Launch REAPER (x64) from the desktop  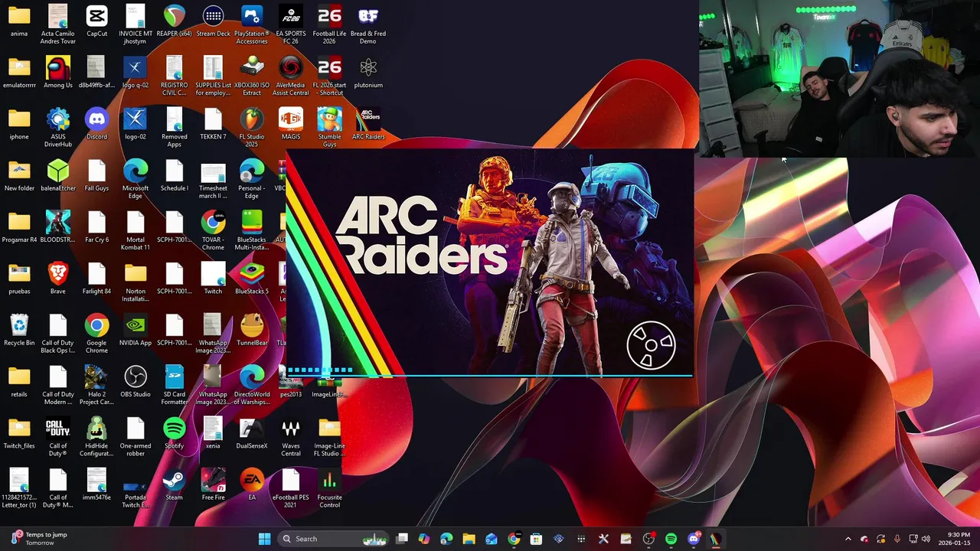(x=174, y=21)
